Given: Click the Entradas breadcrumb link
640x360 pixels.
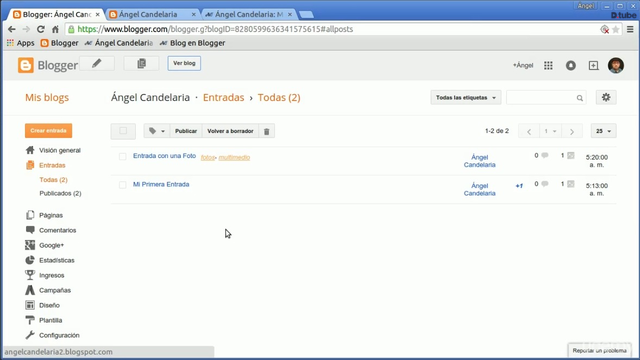Looking at the screenshot, I should 223,98.
